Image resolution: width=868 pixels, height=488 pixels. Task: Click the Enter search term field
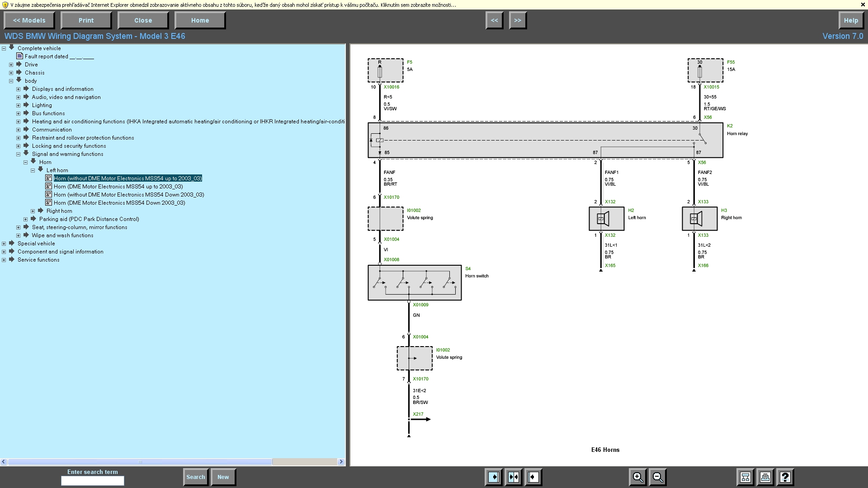93,481
